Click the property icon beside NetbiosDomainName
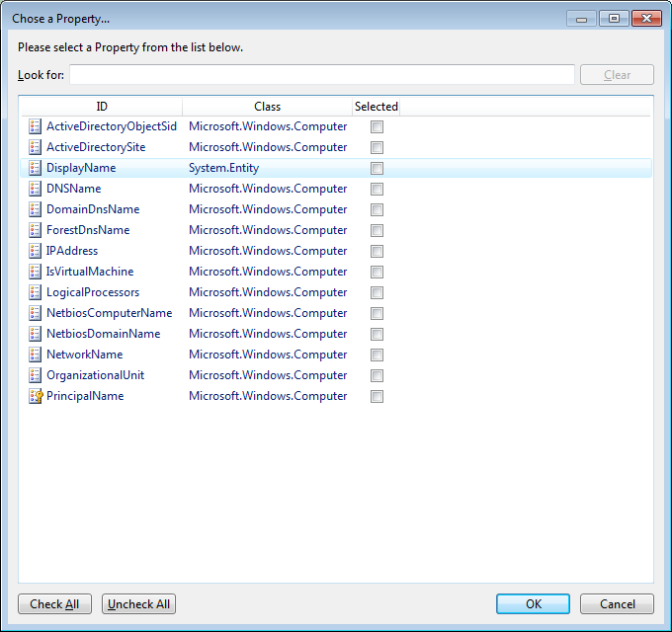 tap(35, 334)
